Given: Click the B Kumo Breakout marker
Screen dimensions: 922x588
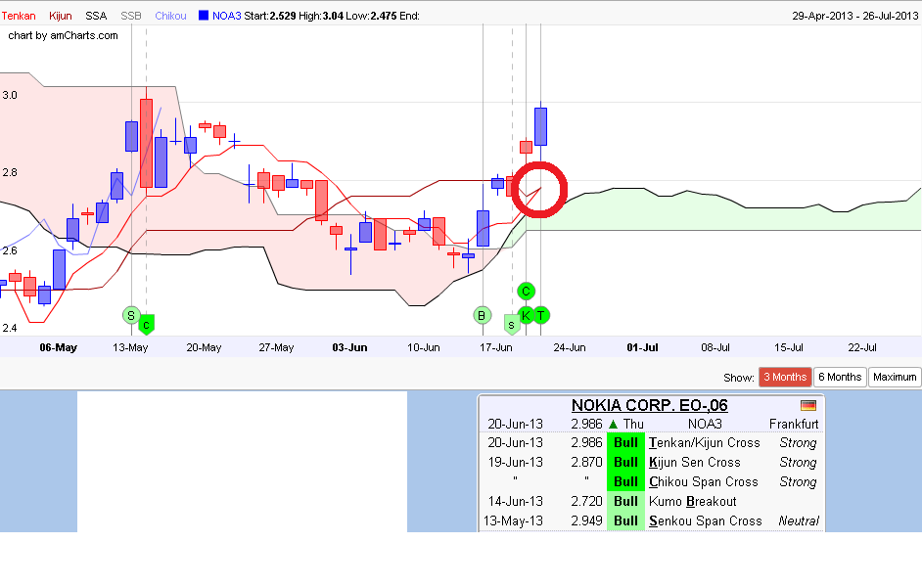Looking at the screenshot, I should pyautogui.click(x=483, y=315).
